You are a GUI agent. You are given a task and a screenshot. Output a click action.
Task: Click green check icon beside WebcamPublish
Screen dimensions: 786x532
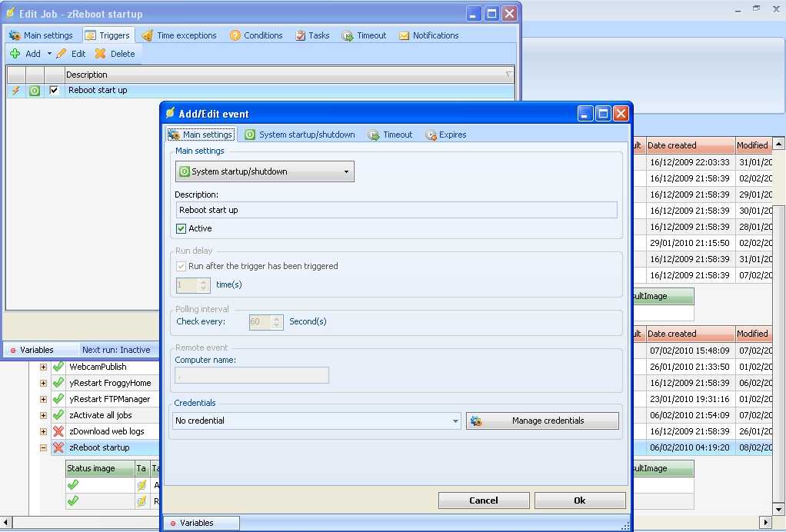click(58, 367)
